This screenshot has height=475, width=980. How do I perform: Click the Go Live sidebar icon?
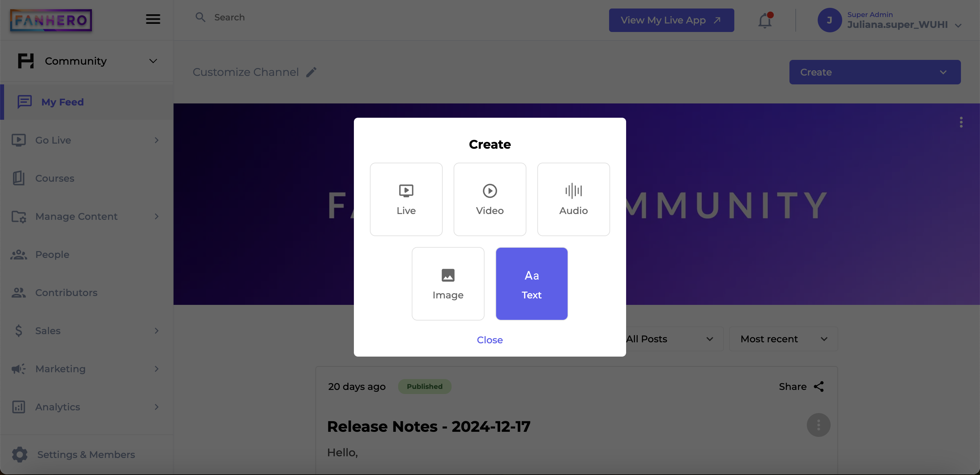19,140
